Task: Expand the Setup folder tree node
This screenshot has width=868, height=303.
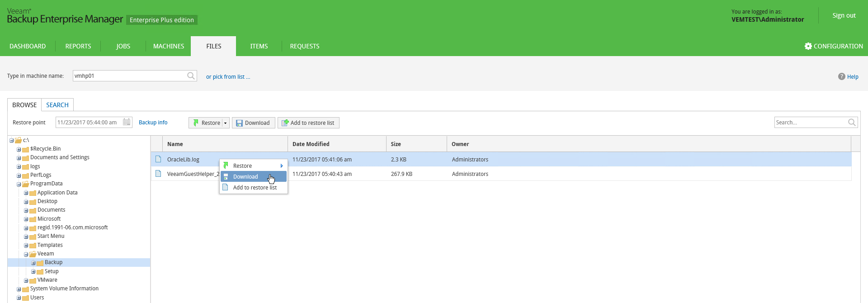Action: click(x=33, y=272)
